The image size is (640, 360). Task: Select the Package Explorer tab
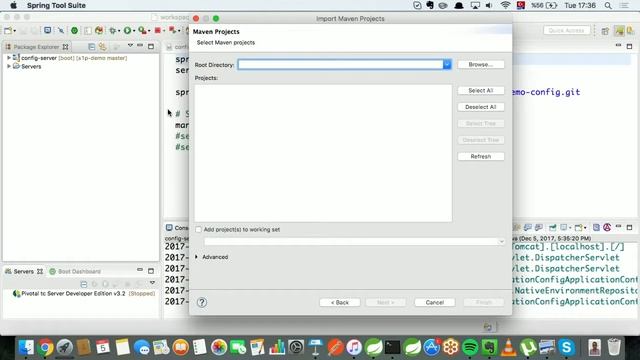point(36,47)
